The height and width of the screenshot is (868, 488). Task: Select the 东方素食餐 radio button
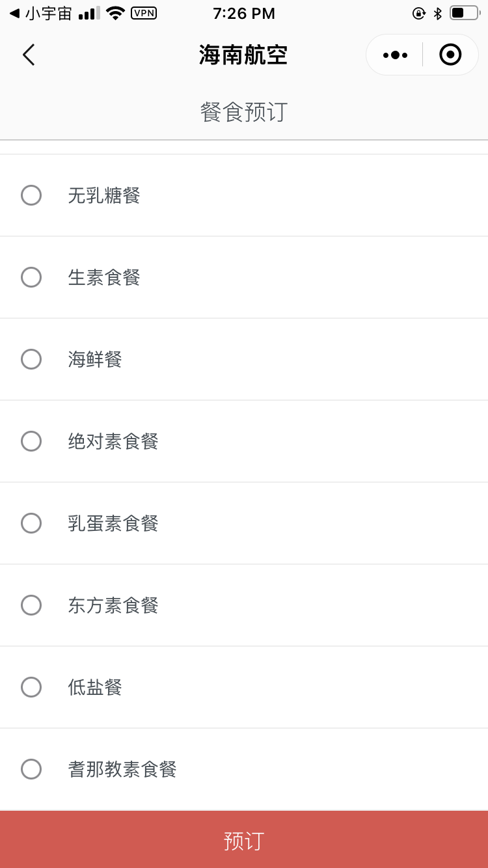click(31, 605)
